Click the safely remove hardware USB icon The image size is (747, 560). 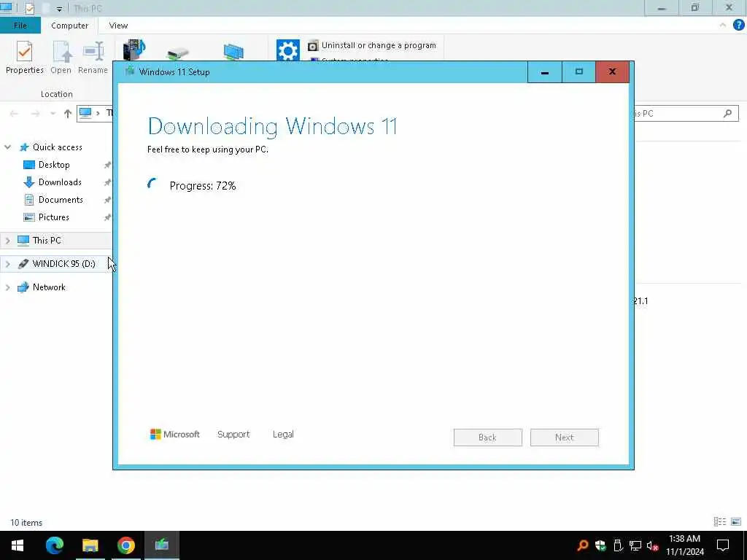618,545
